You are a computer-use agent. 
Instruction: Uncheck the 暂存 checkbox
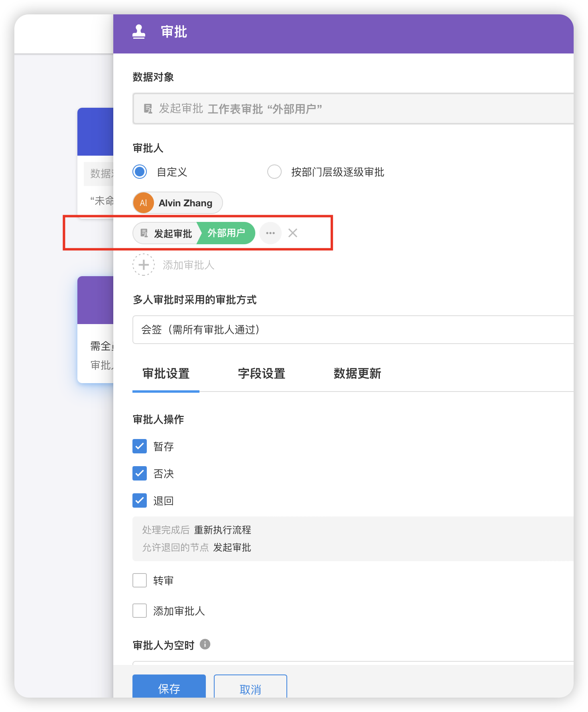click(140, 446)
